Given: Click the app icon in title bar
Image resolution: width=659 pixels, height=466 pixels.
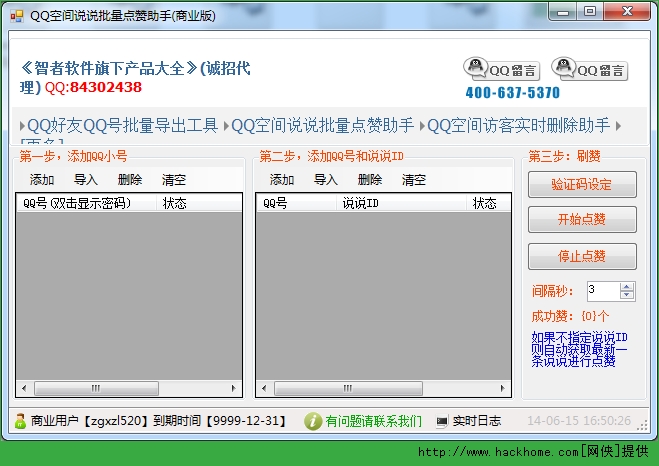Looking at the screenshot, I should pos(16,15).
